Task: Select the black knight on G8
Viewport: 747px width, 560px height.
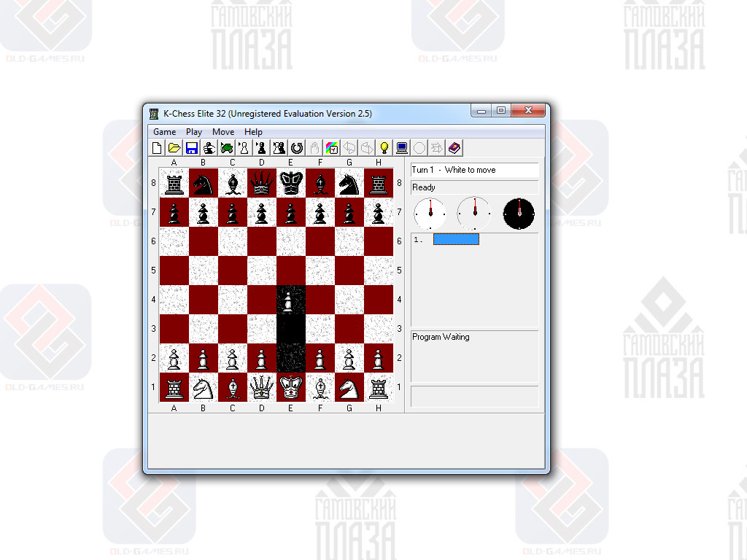Action: (349, 183)
